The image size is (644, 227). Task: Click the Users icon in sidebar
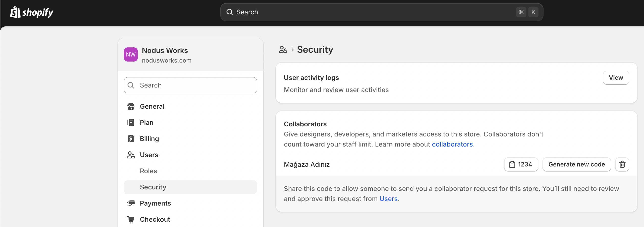[131, 155]
